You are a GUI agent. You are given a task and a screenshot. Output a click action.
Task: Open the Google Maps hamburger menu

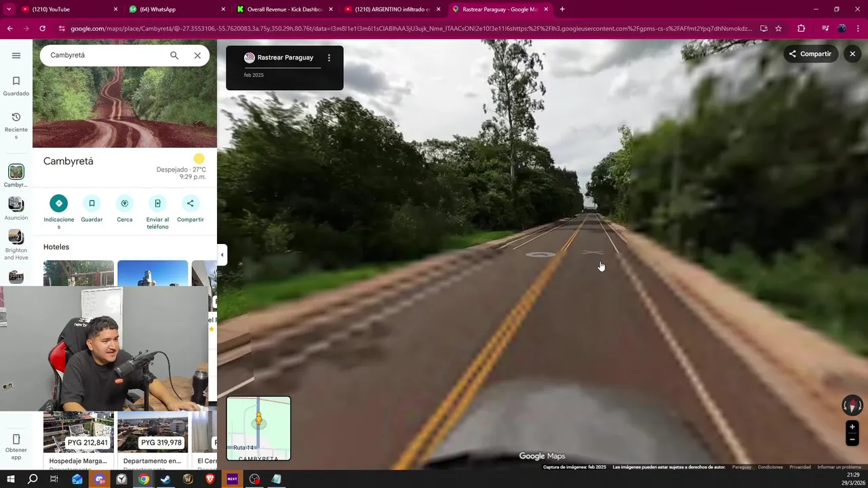tap(16, 56)
